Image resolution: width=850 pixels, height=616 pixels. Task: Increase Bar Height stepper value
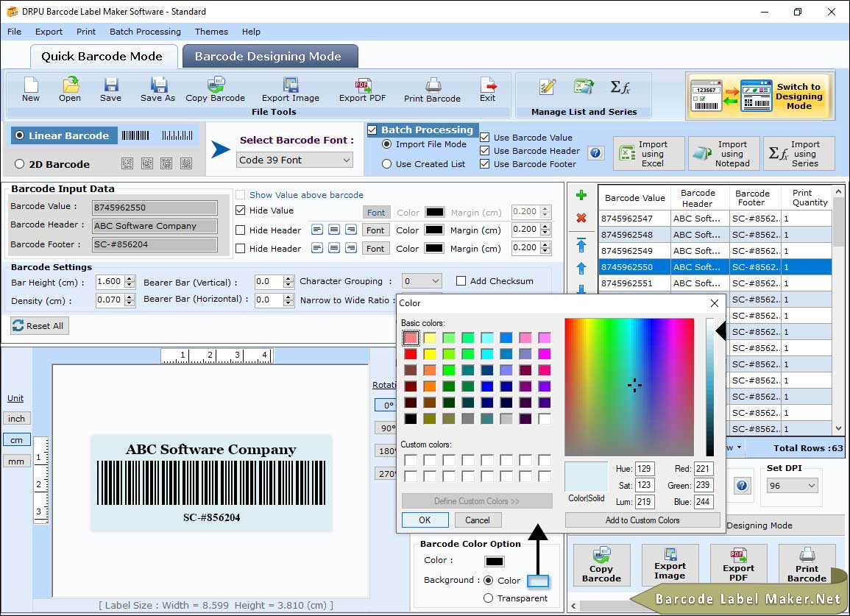[x=129, y=279]
